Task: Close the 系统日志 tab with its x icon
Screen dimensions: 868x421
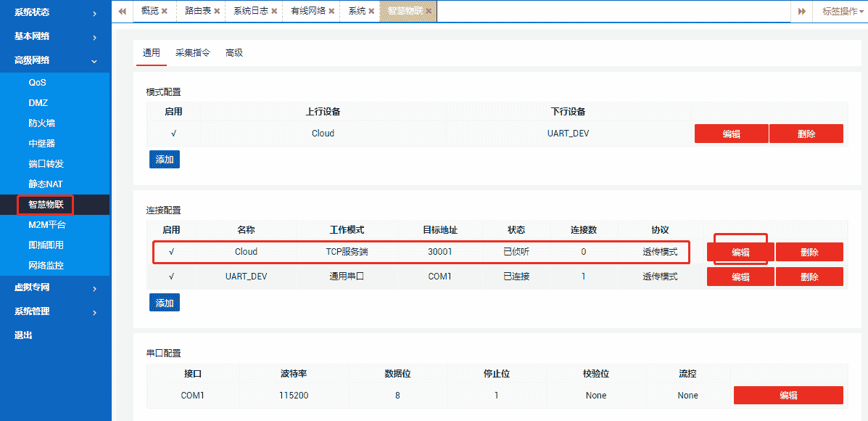Action: tap(273, 11)
